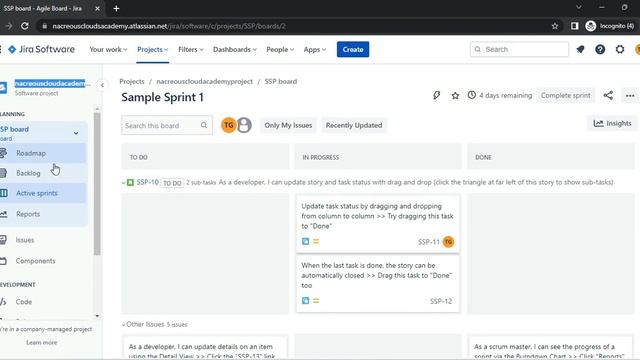Open the browser side panel icon
Screen dimensions: 640x360
[x=574, y=26]
